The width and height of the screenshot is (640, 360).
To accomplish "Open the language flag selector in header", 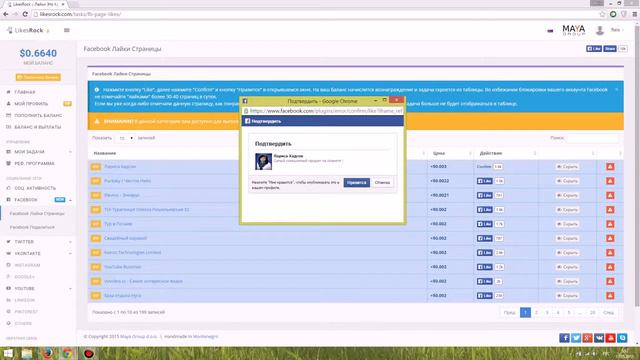I will 550,31.
